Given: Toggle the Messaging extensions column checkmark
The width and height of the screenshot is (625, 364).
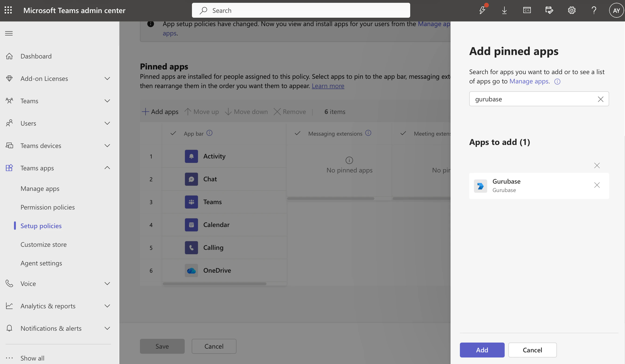Looking at the screenshot, I should [x=297, y=133].
